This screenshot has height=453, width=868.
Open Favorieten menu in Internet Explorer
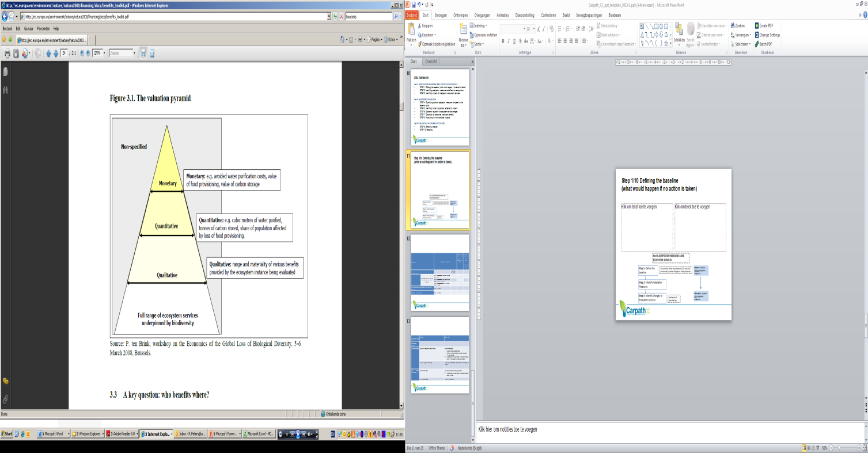point(44,28)
